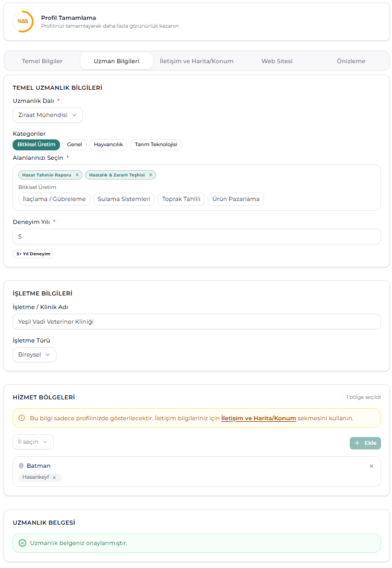
Task: Open the Uzmanlık Dalı dropdown
Action: click(x=47, y=115)
